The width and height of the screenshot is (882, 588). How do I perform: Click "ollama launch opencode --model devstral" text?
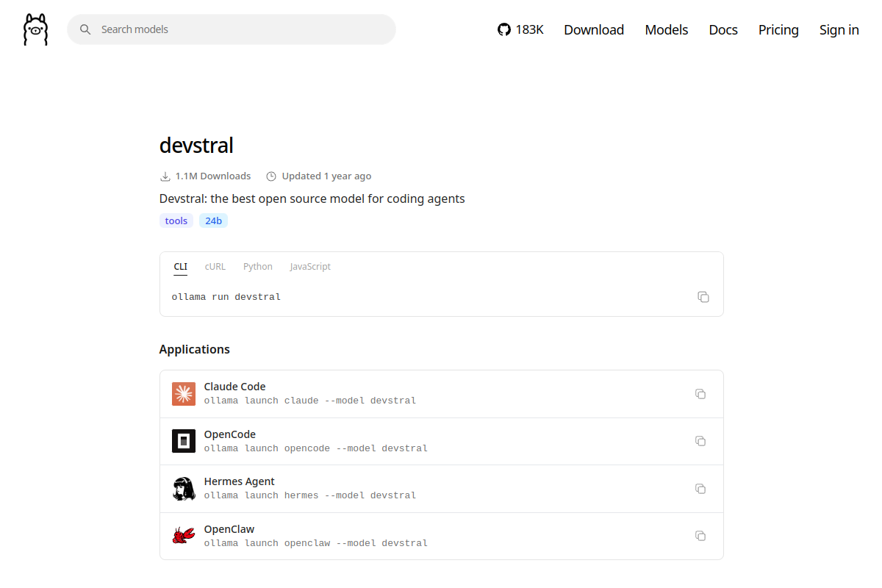316,448
